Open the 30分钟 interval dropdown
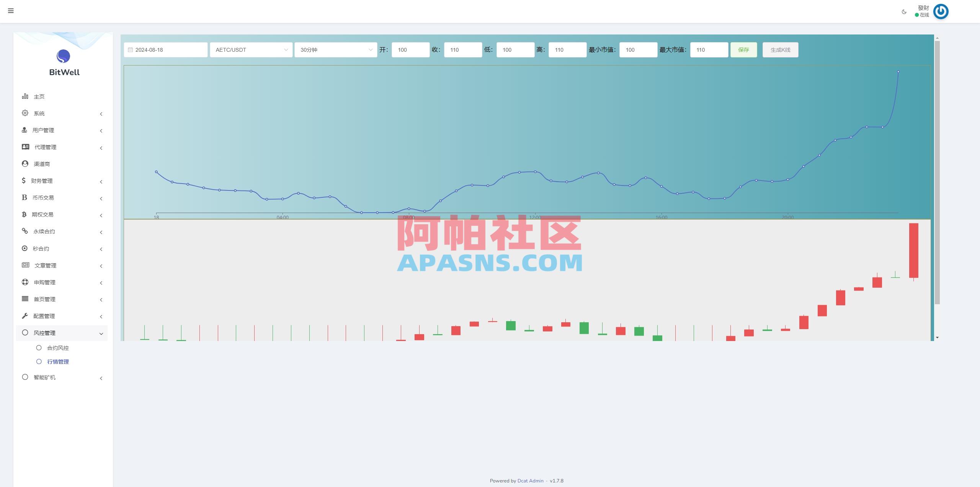 click(x=335, y=49)
